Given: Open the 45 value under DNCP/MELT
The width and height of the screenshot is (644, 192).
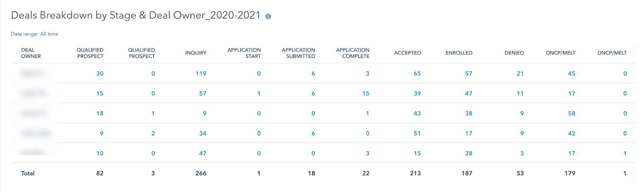Looking at the screenshot, I should click(572, 74).
